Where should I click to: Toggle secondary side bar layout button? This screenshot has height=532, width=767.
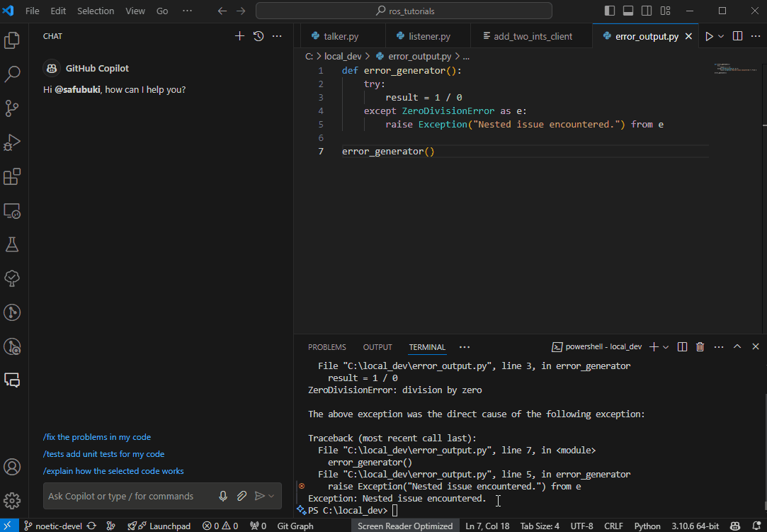coord(646,11)
